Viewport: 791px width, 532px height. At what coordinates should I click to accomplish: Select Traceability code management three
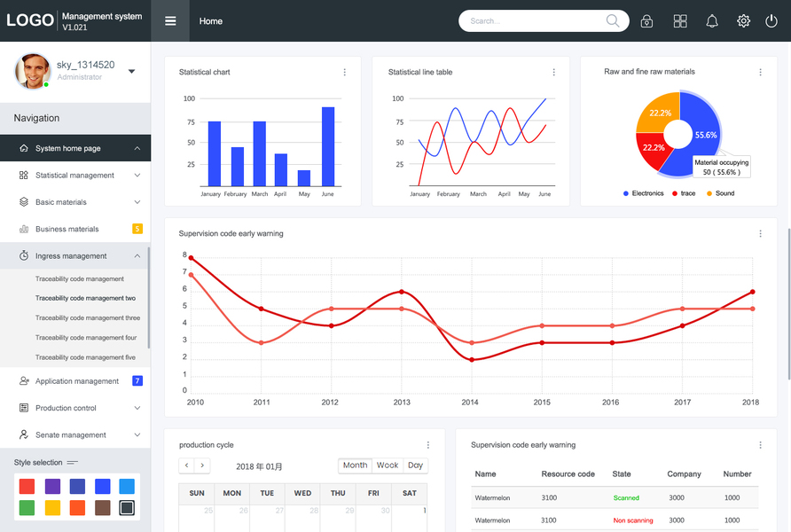(88, 317)
